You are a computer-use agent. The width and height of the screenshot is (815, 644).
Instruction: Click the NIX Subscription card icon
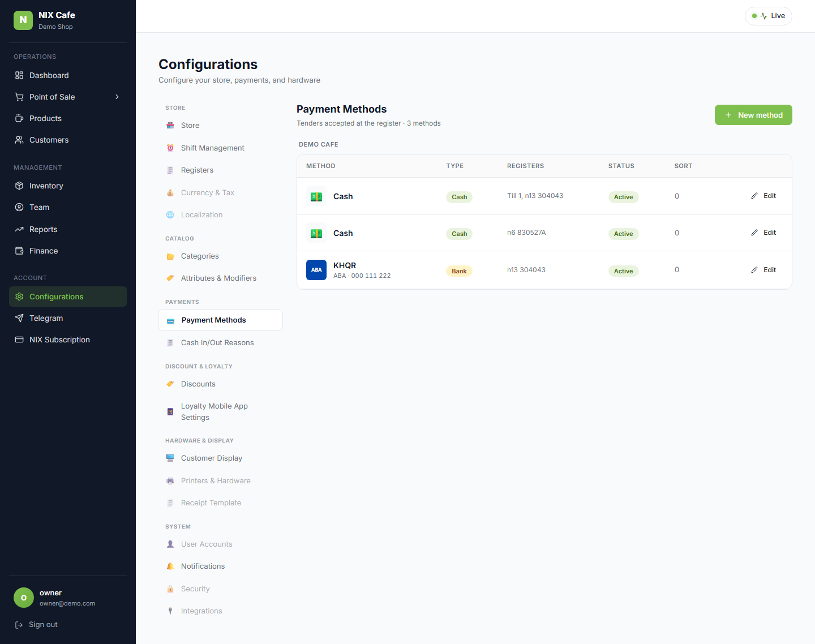point(19,340)
